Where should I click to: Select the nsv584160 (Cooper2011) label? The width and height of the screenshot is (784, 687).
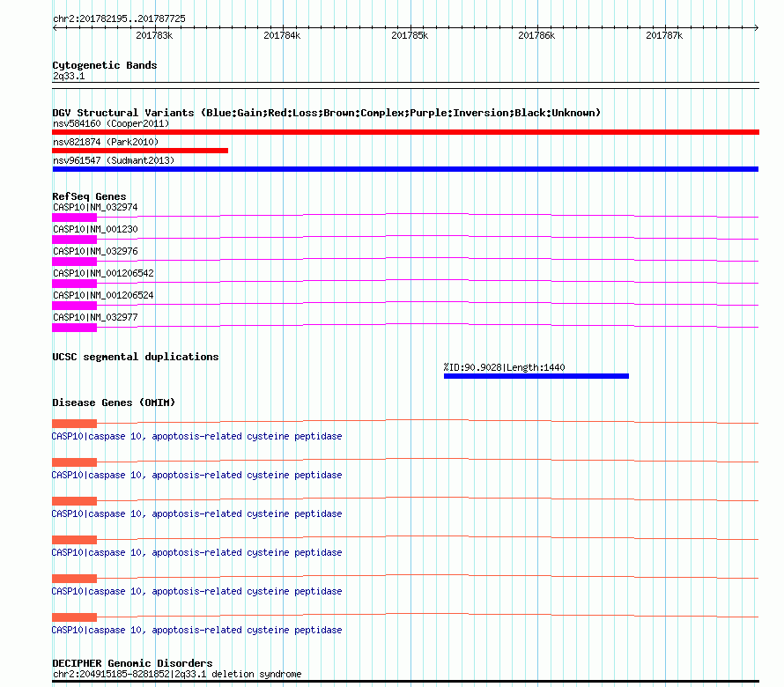[111, 123]
